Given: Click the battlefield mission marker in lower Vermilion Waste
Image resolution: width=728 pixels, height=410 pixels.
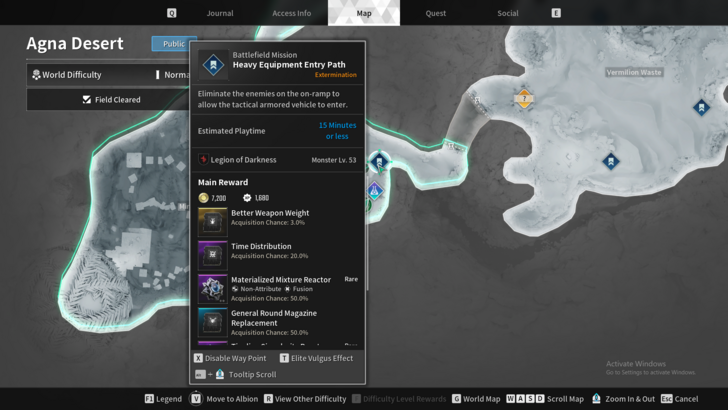Looking at the screenshot, I should [x=611, y=162].
